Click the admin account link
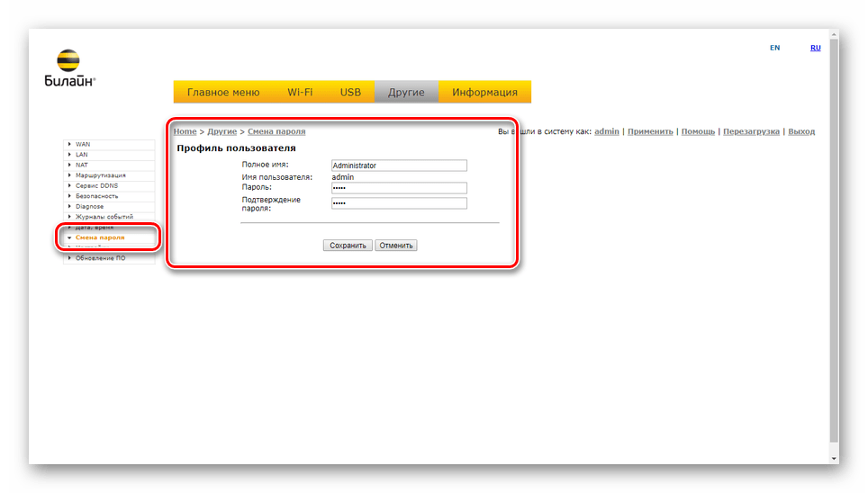 tap(607, 131)
